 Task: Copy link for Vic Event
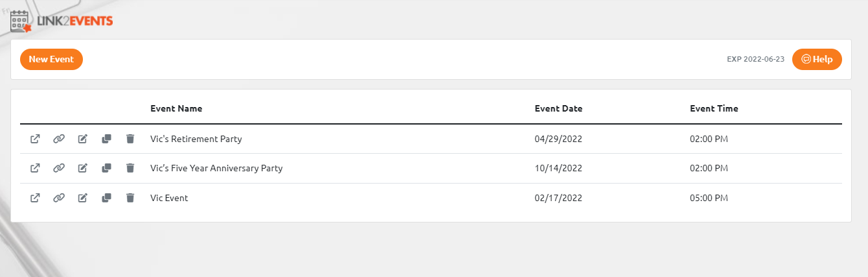pos(59,198)
